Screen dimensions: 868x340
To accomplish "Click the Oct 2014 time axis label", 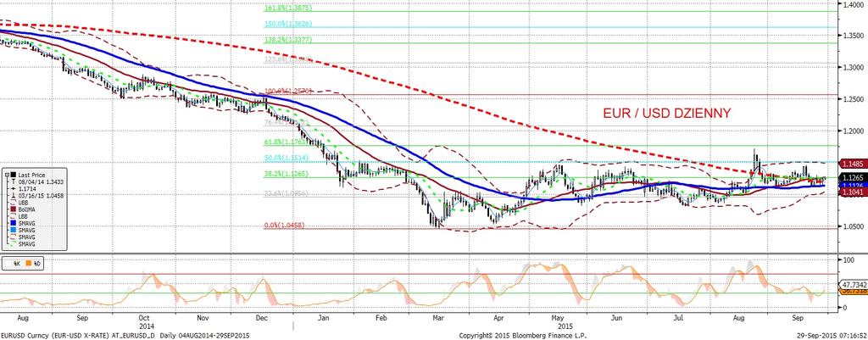I will 145,321.
